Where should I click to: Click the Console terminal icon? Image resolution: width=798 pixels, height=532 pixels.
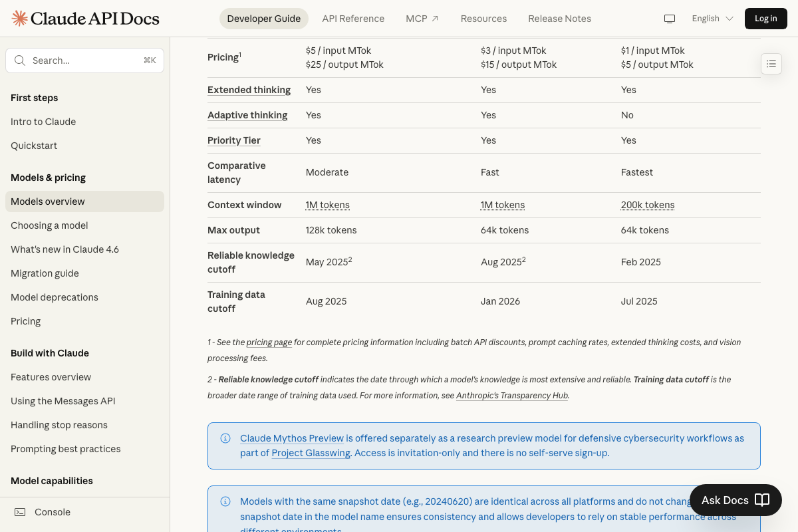pos(20,512)
